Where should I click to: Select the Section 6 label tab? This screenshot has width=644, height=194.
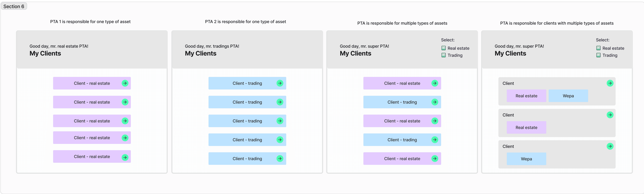coord(14,6)
